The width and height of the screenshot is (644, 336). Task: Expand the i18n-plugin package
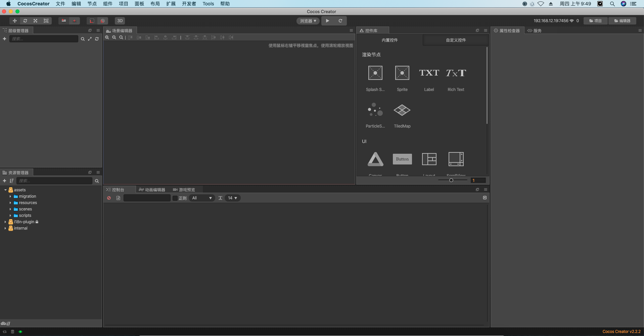tap(5, 222)
